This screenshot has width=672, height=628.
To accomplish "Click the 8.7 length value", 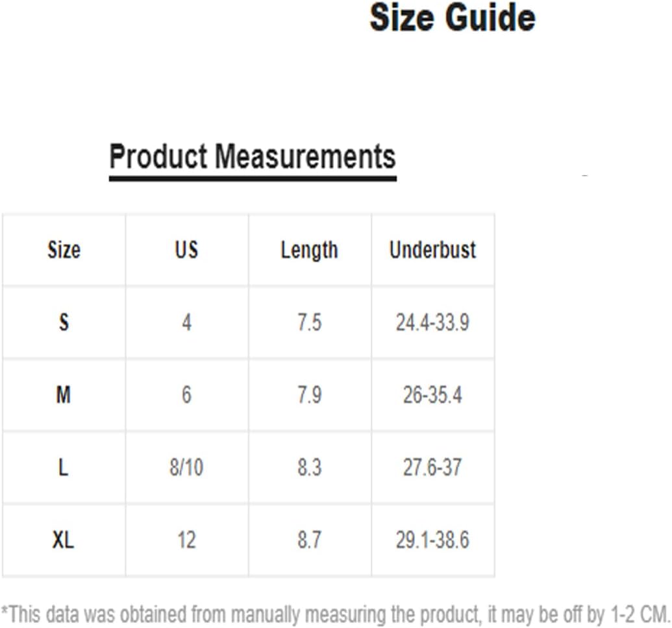I will (310, 540).
